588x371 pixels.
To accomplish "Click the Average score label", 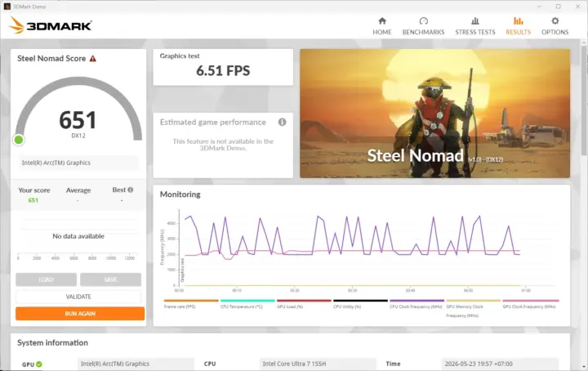I will pos(78,190).
